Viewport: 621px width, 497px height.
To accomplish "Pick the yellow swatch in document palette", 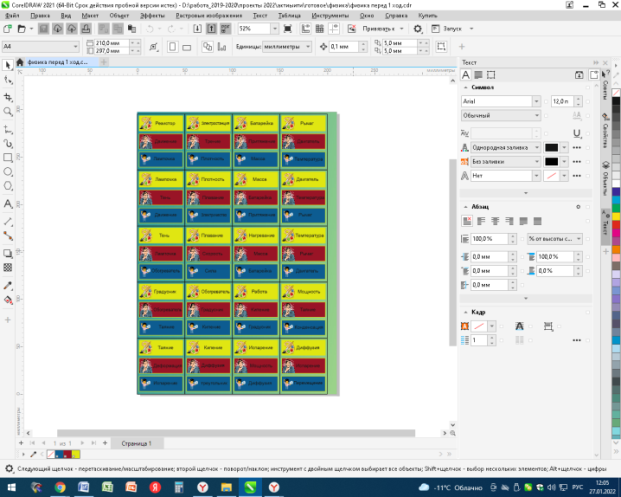I will tap(75, 452).
